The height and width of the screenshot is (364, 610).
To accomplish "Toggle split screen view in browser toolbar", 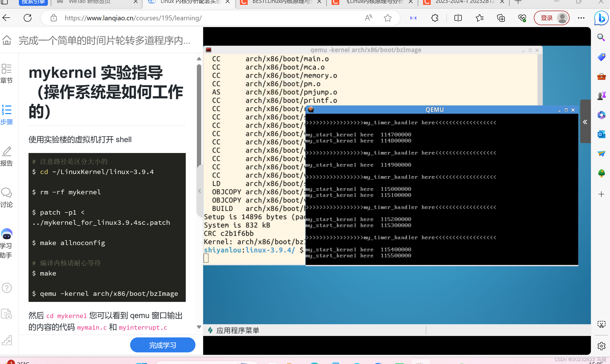I will point(458,18).
